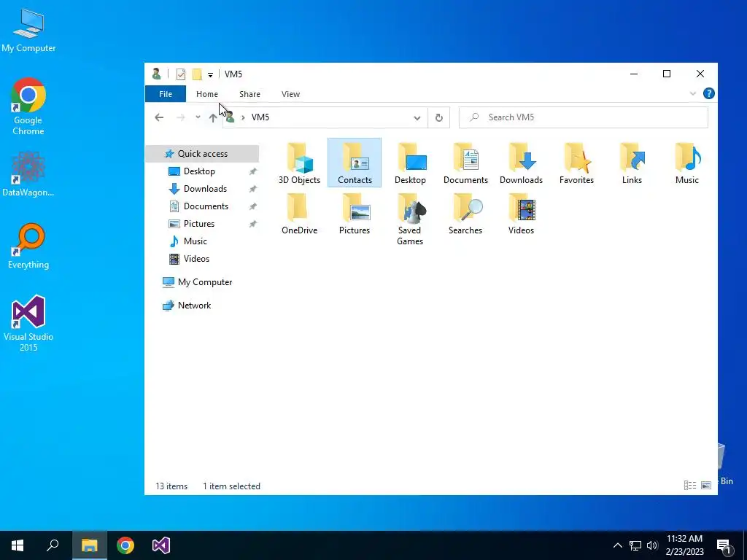Open the network status tray icon
This screenshot has width=747, height=560.
(x=635, y=545)
